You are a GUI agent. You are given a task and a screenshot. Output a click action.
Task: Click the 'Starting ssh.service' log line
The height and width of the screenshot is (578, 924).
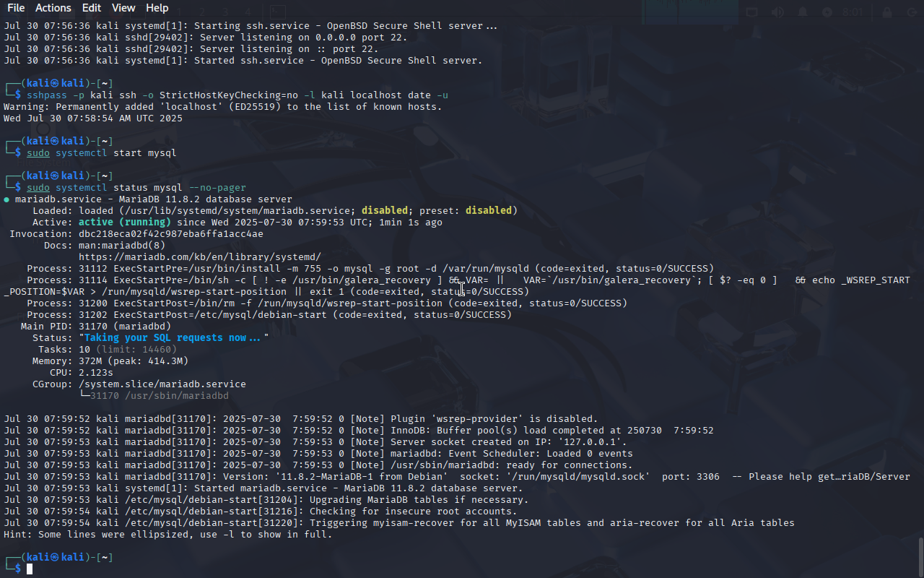(250, 26)
